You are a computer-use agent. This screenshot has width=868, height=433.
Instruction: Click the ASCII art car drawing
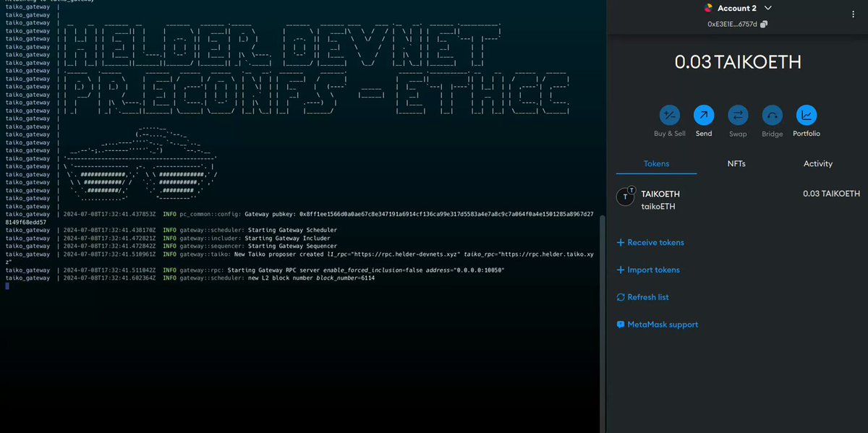141,163
